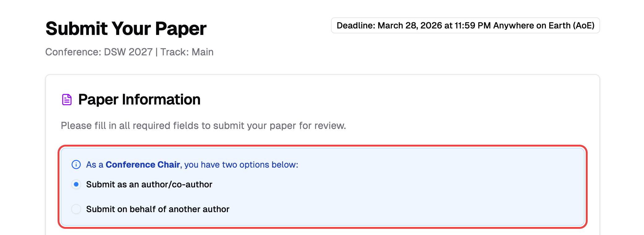
Task: Select the behalf of another author radio button
Action: pyautogui.click(x=76, y=209)
